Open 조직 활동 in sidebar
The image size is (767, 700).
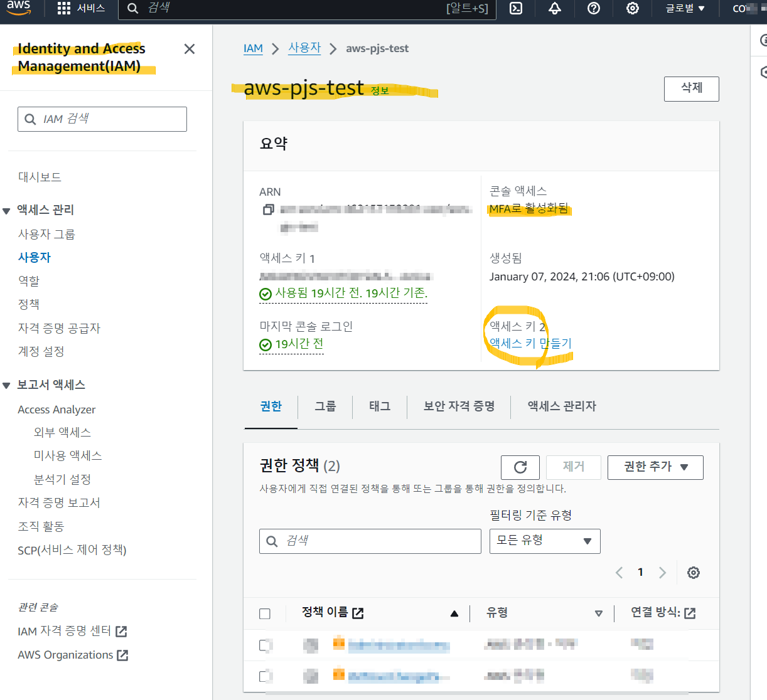(x=41, y=527)
